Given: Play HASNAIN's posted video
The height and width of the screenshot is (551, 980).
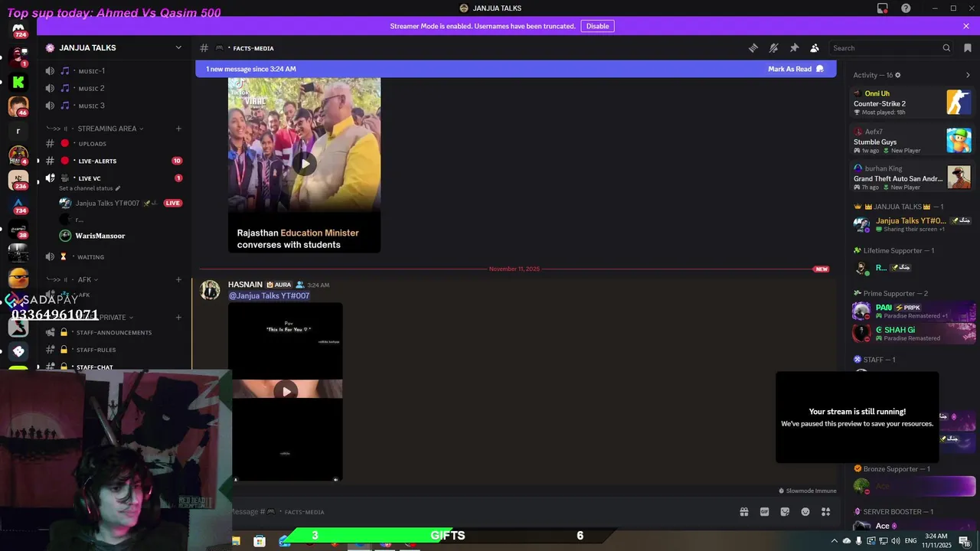Looking at the screenshot, I should coord(286,391).
